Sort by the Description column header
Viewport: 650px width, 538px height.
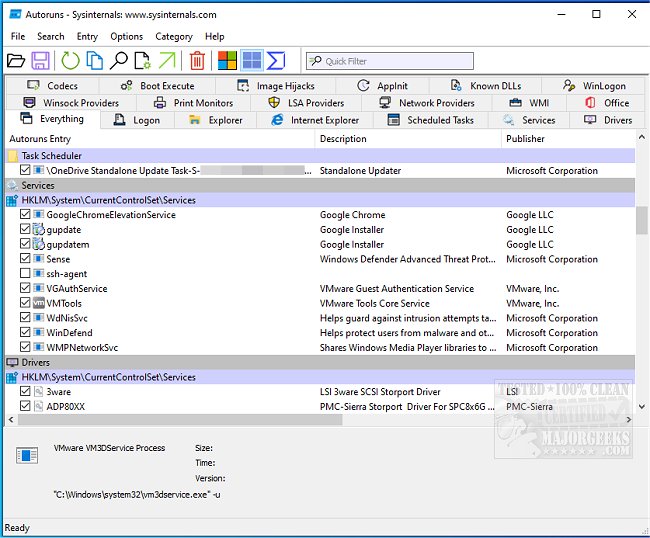[343, 139]
